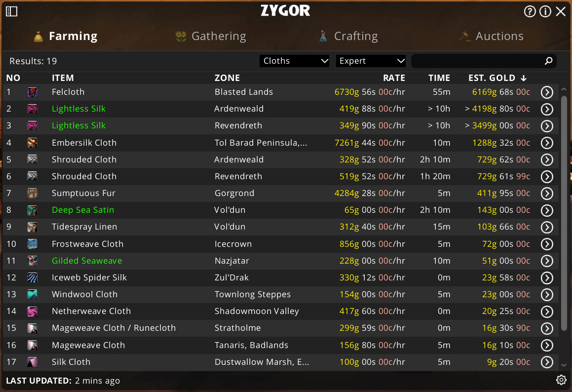The height and width of the screenshot is (392, 572).
Task: Select the Deep Sea Satin item name
Action: 83,210
